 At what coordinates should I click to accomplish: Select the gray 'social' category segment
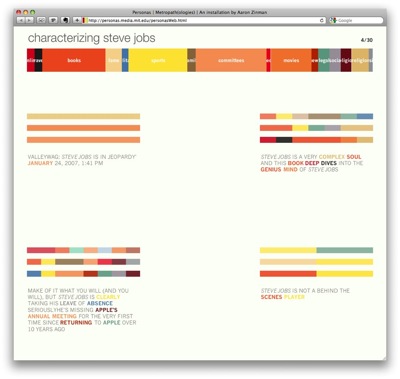pos(335,60)
